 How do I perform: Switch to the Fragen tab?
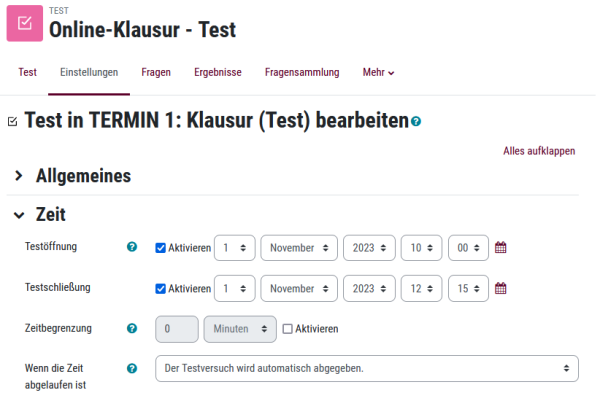coord(156,72)
